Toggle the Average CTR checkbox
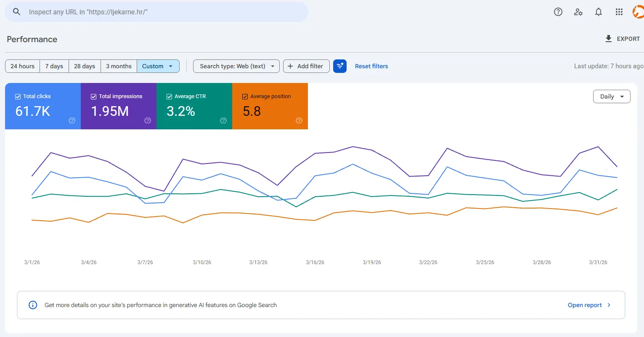 pyautogui.click(x=170, y=96)
